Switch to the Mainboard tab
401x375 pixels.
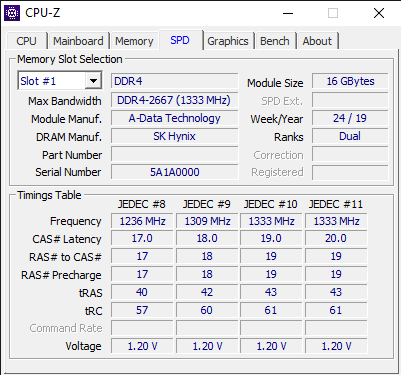[78, 41]
